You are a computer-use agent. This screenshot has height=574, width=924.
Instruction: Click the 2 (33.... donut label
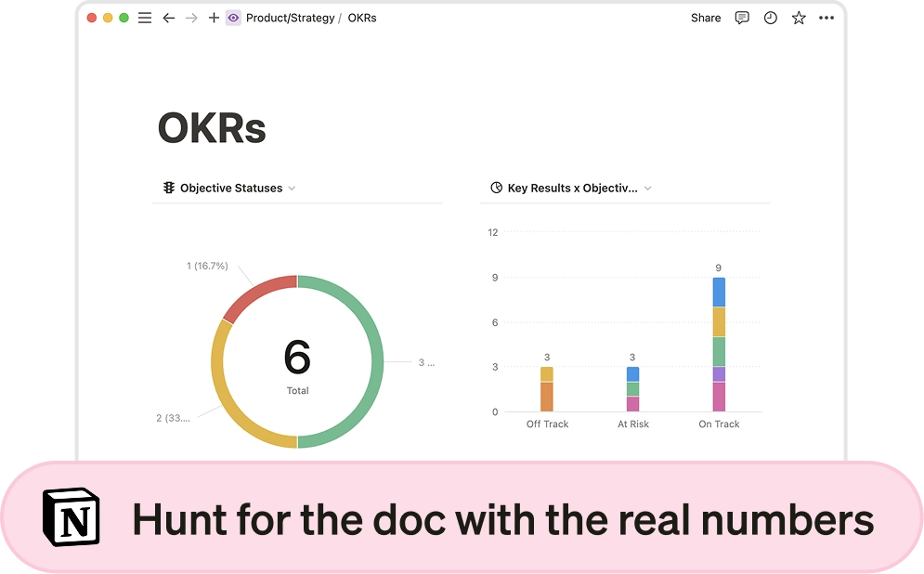tap(173, 418)
